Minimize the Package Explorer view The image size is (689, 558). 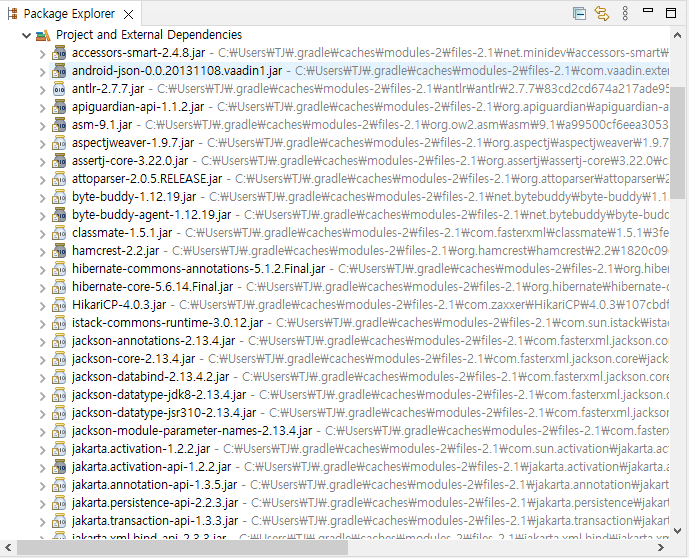(x=648, y=11)
